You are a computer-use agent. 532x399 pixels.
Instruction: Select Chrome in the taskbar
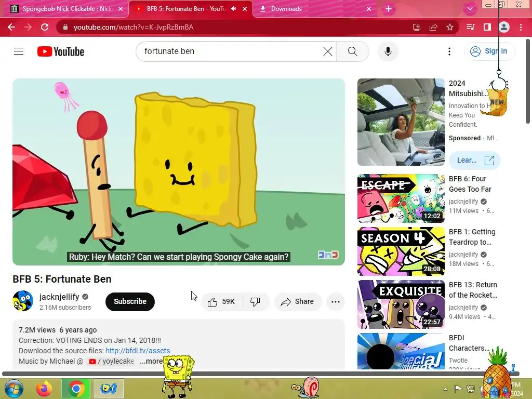(76, 389)
